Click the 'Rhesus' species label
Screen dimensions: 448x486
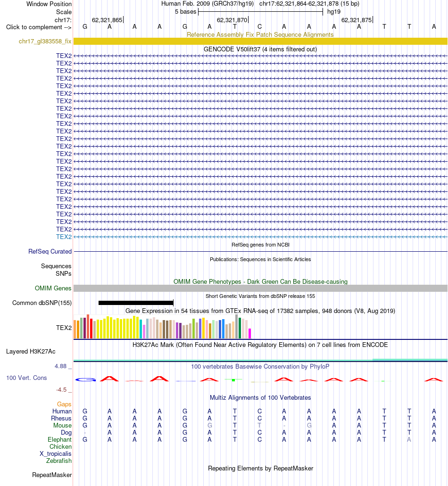click(61, 419)
